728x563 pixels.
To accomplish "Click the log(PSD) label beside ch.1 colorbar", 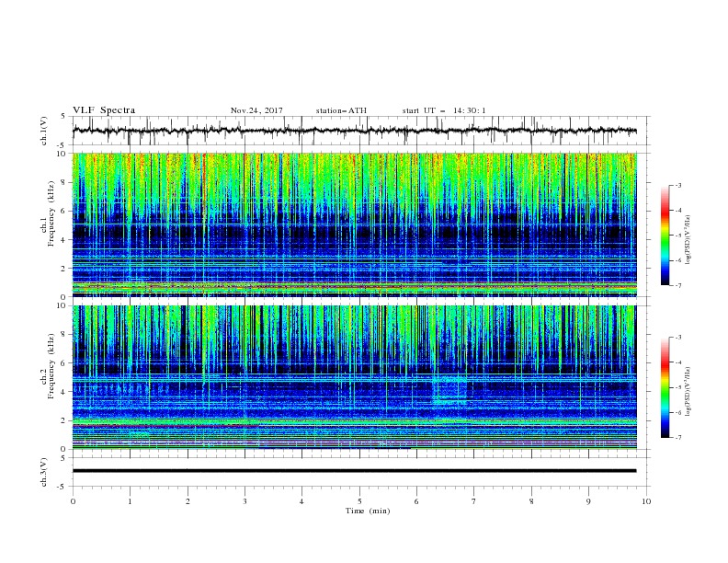I will [x=688, y=240].
